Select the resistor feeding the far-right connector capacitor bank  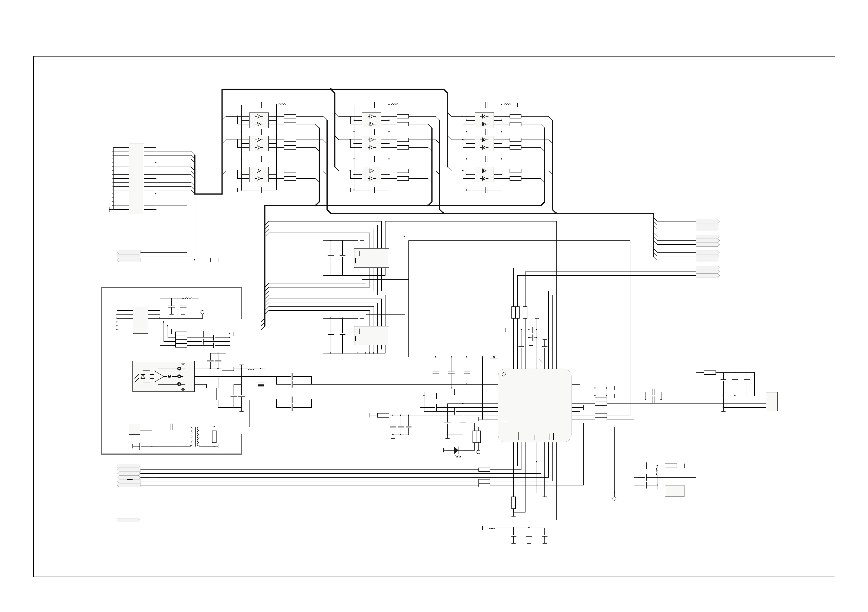(x=710, y=373)
